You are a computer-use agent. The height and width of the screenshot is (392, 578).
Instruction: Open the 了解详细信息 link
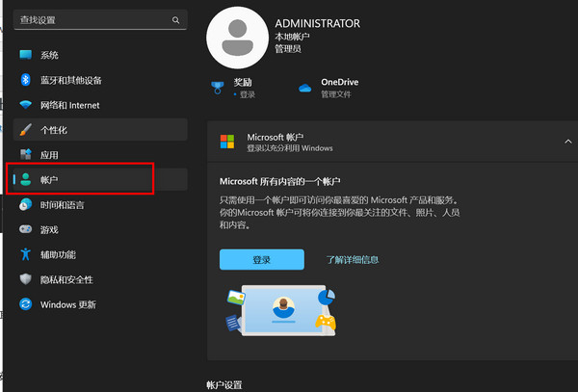click(352, 260)
